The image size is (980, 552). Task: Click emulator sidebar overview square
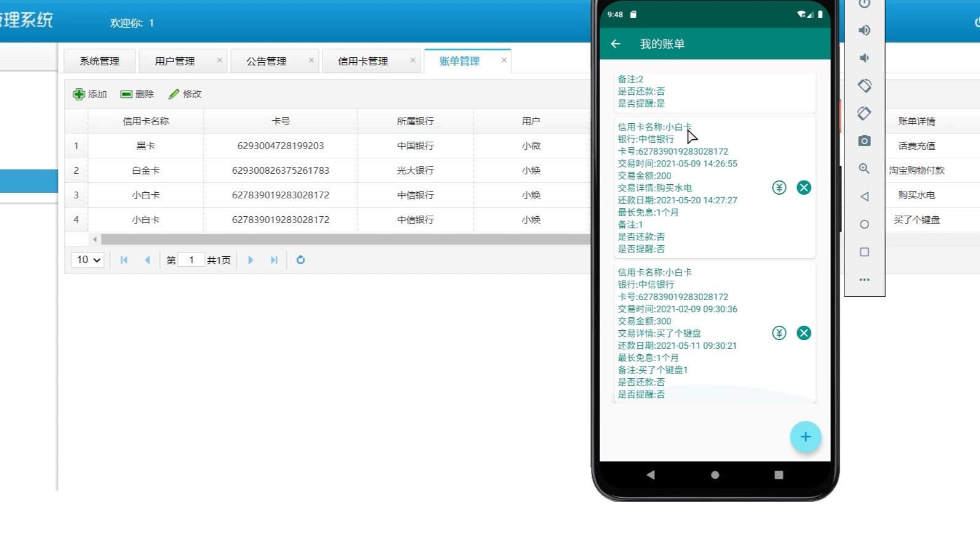[864, 252]
